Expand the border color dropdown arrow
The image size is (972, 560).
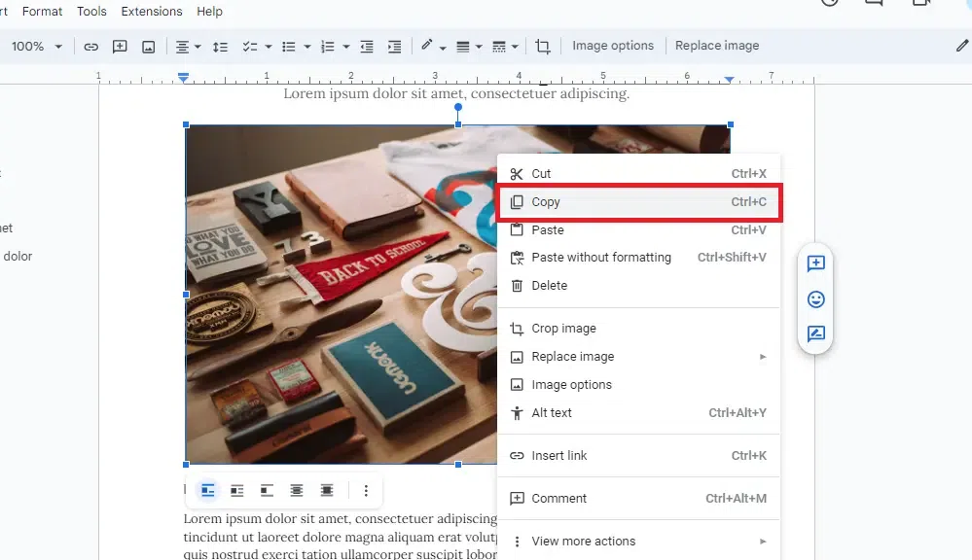(443, 48)
